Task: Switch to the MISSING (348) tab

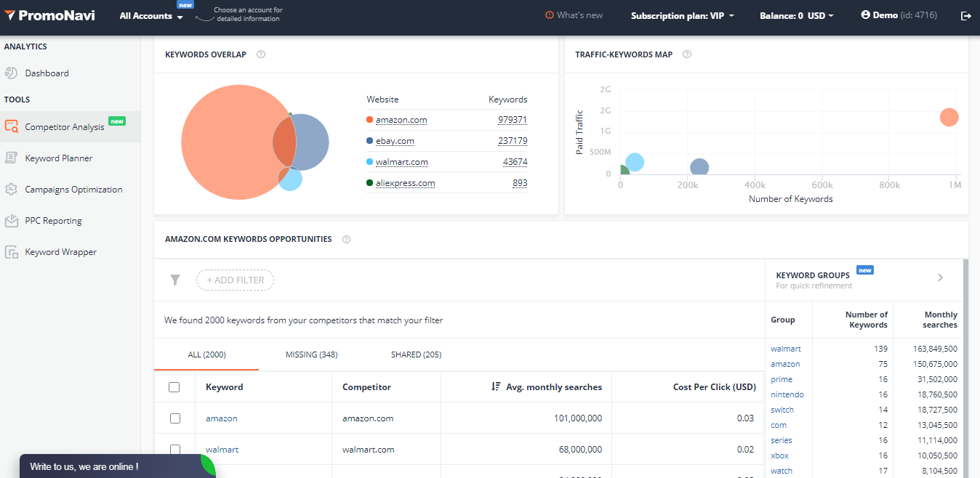Action: 311,355
